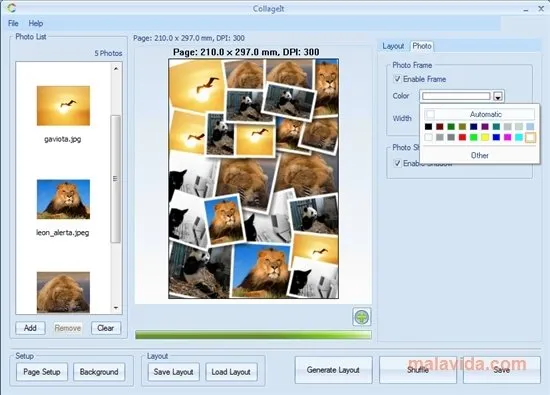
Task: Toggle the Enable Frame checkbox
Action: [397, 79]
